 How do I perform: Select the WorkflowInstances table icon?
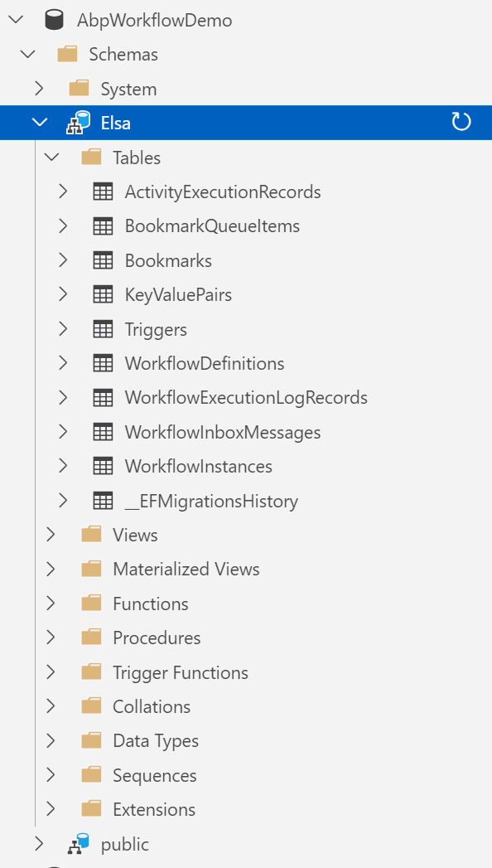(x=104, y=466)
